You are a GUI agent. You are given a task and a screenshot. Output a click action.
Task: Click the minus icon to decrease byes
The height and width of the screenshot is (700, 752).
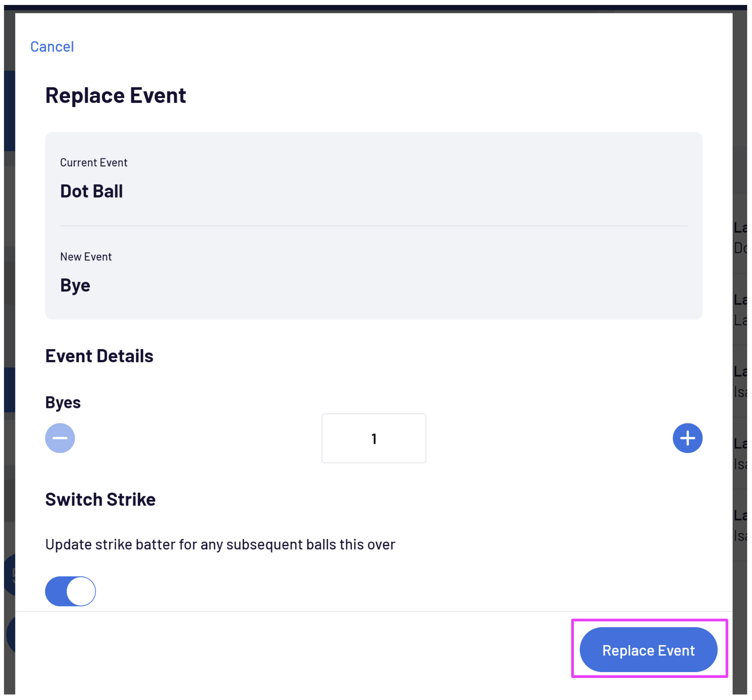coord(60,438)
